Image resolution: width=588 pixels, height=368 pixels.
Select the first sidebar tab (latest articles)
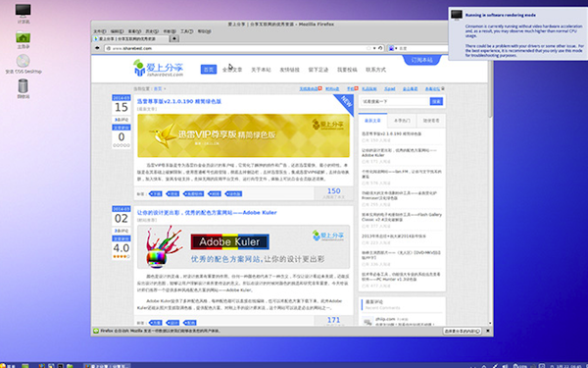(372, 121)
